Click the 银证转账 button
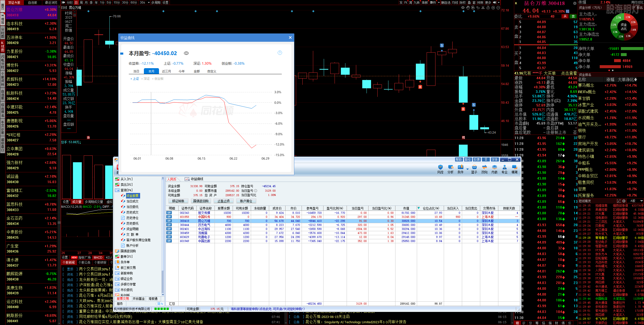This screenshot has height=325, width=644. pos(178,201)
